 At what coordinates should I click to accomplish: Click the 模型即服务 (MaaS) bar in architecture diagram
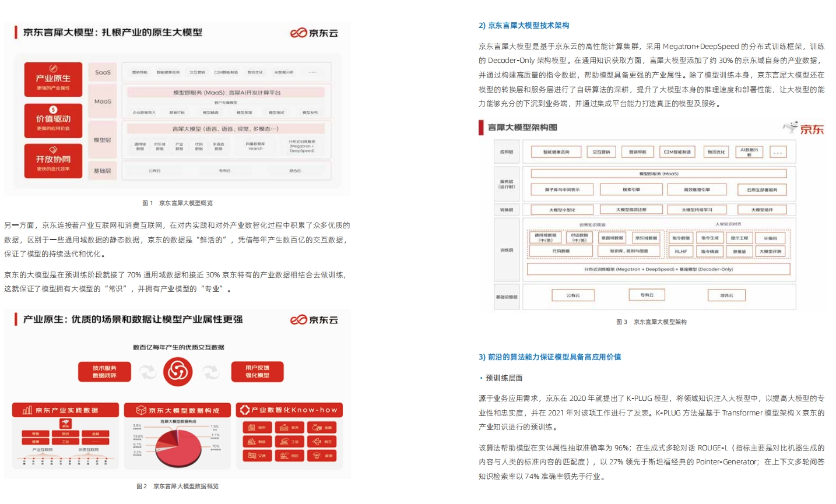(659, 174)
